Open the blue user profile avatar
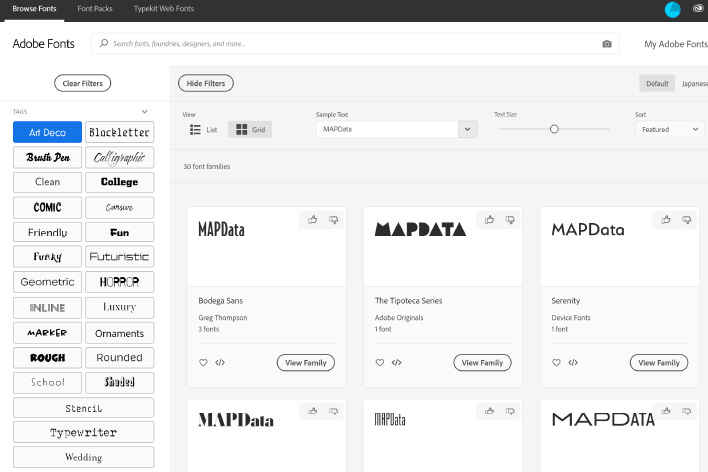The image size is (708, 472). coord(672,9)
